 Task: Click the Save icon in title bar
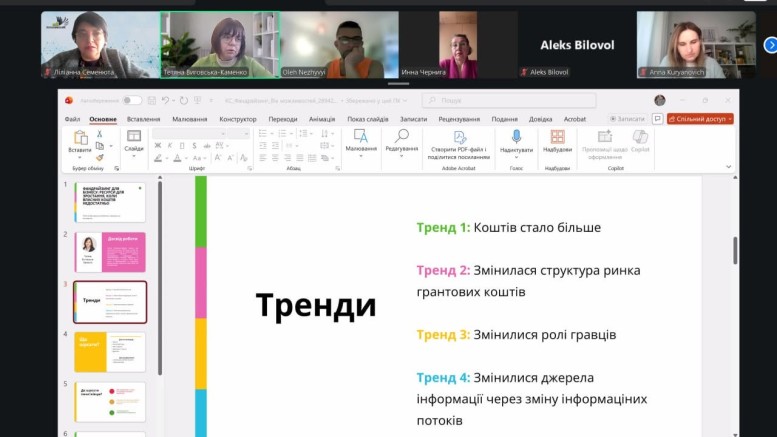[152, 101]
